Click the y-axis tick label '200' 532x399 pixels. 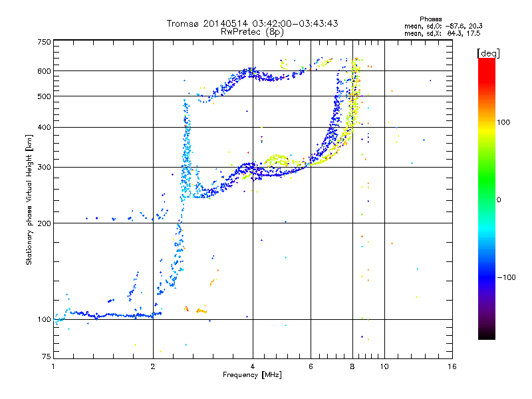click(44, 223)
